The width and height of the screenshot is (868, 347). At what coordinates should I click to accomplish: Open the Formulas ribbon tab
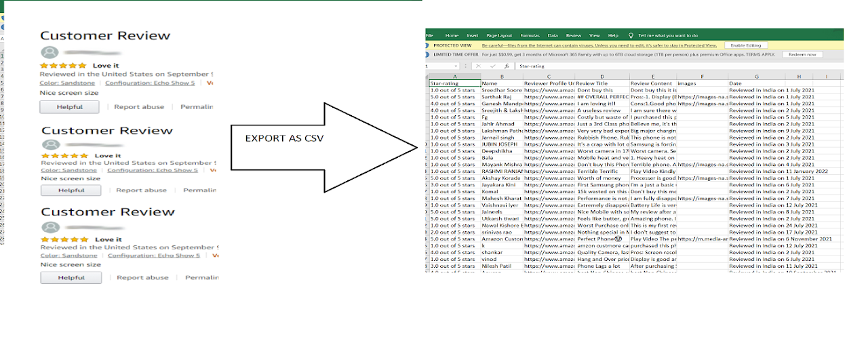pos(530,35)
